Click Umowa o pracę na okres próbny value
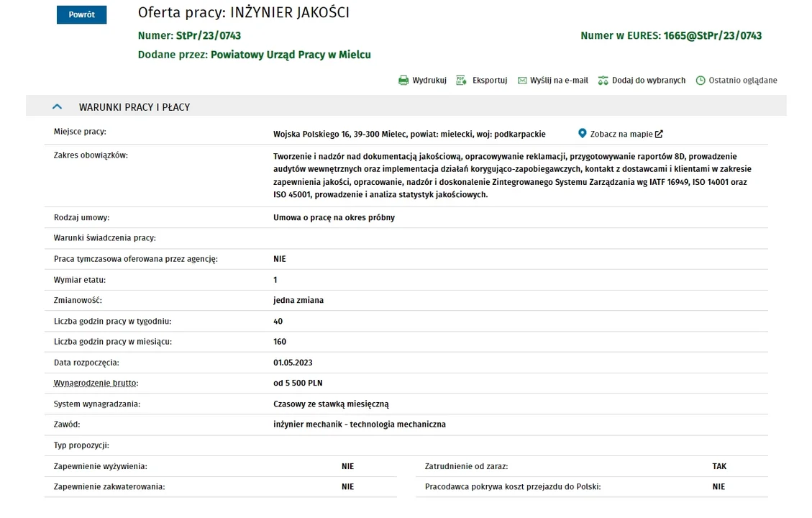812x518 pixels. [334, 217]
